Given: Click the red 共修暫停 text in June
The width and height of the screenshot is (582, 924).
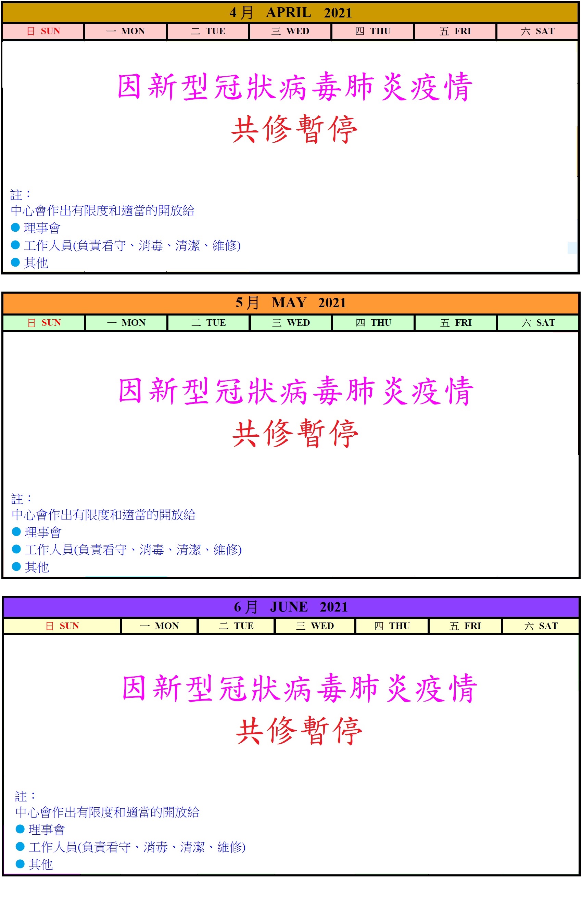Looking at the screenshot, I should [299, 731].
